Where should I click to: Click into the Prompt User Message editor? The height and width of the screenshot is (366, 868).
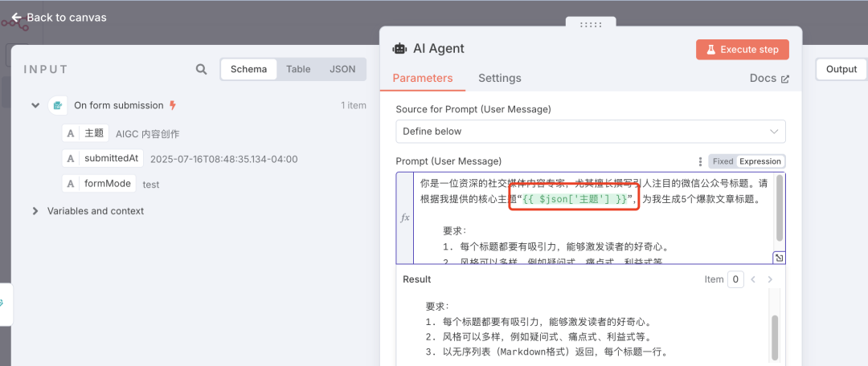click(x=595, y=218)
